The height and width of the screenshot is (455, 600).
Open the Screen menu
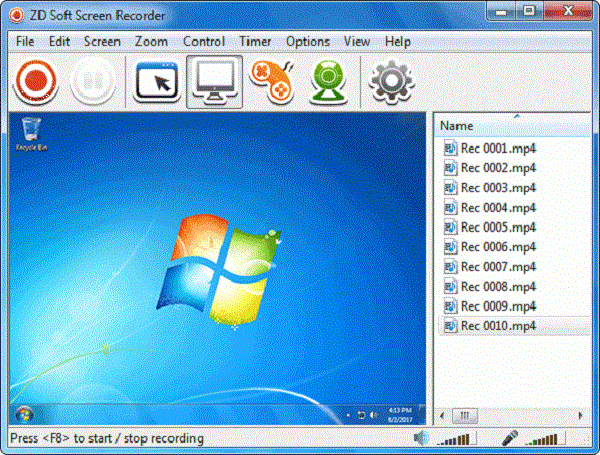tap(102, 41)
